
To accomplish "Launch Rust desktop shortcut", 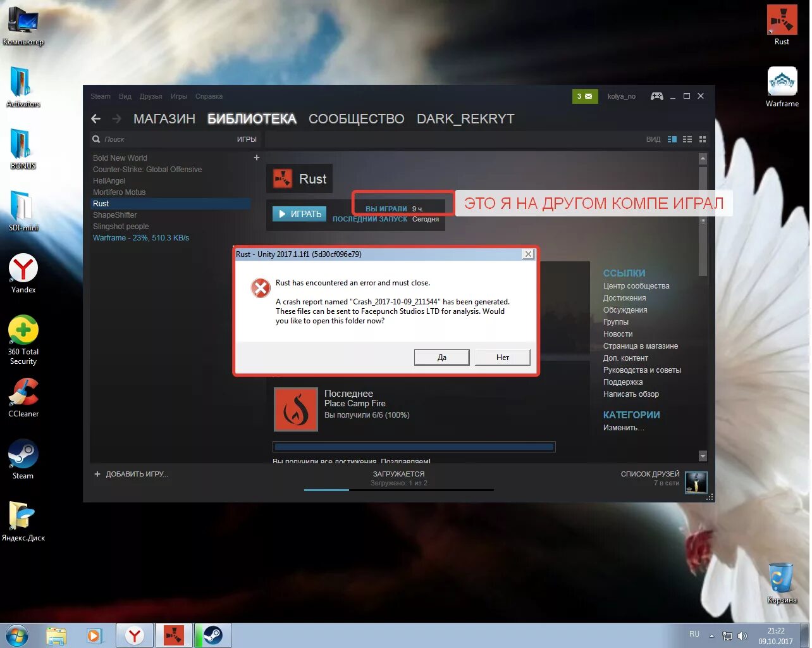I will (782, 25).
